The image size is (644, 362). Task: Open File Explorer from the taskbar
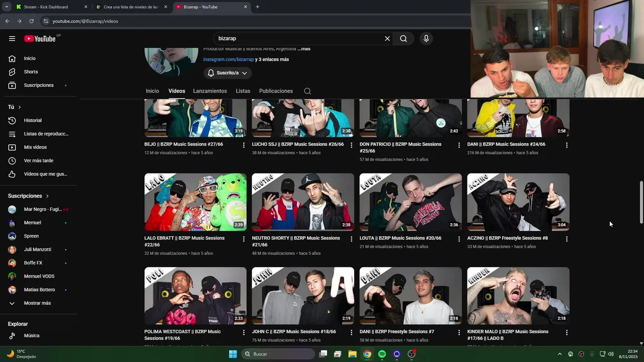pos(353,354)
